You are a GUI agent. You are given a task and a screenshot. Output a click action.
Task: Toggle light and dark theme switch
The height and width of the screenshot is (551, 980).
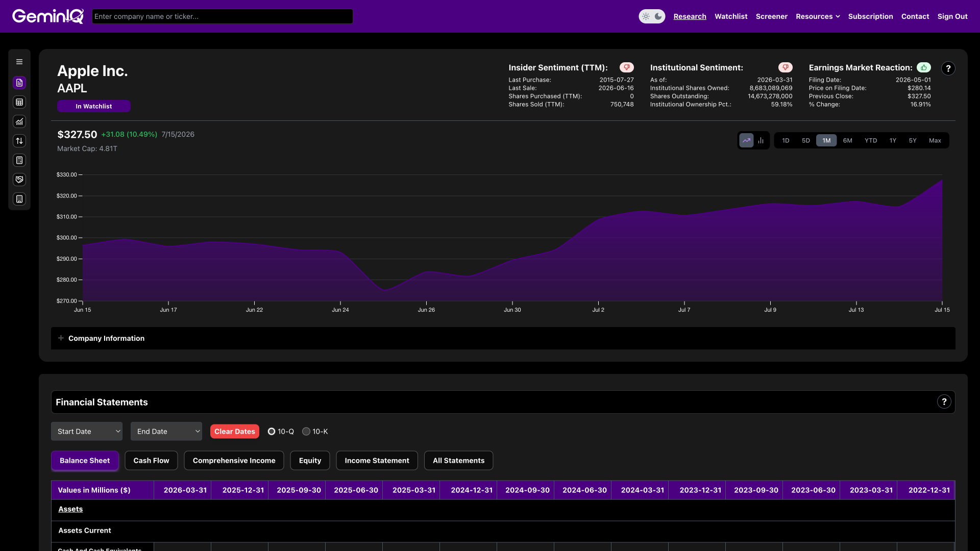click(x=652, y=16)
